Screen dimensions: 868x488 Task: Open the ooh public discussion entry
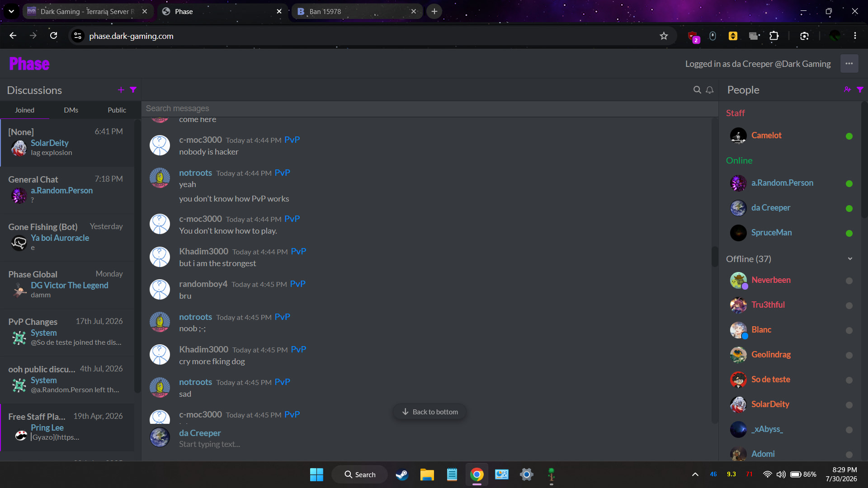tap(67, 380)
